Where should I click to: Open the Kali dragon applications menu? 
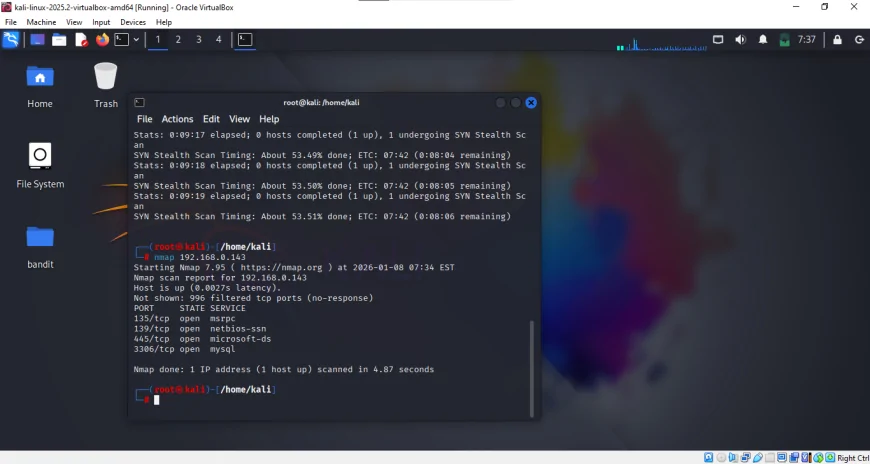coord(11,40)
